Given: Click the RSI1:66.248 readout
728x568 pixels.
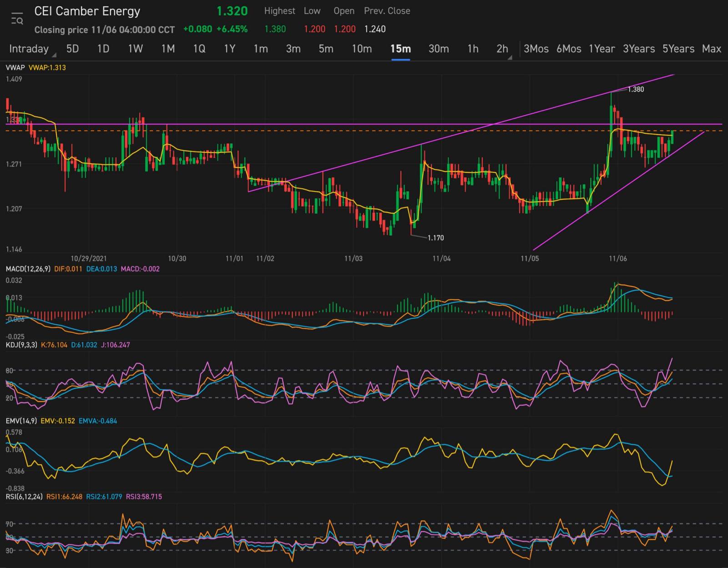Looking at the screenshot, I should 64,497.
